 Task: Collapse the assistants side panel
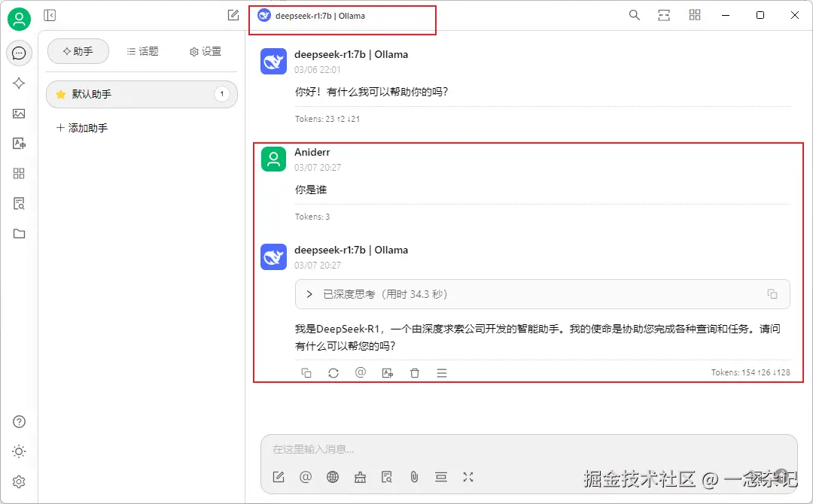50,16
